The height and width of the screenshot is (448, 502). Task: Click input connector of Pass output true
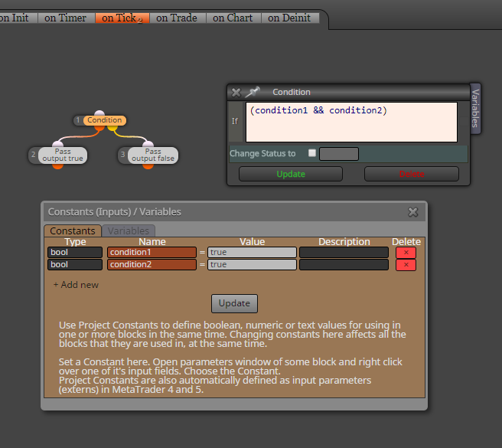coord(57,144)
